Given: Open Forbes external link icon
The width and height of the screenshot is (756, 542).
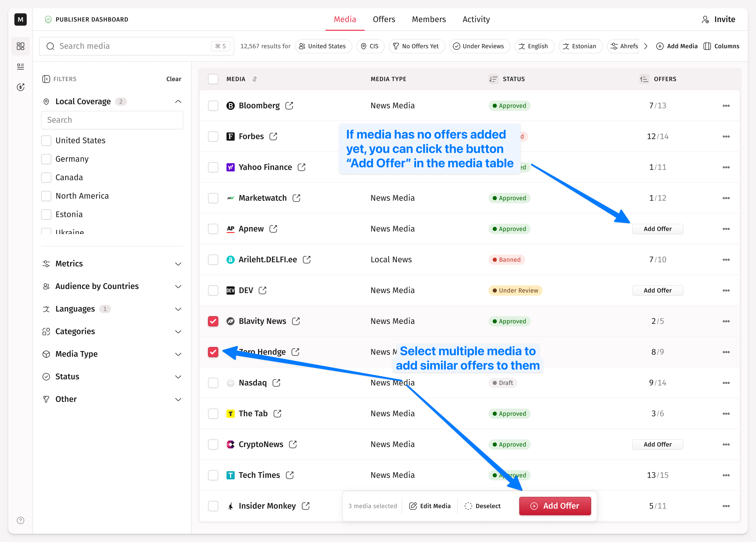Looking at the screenshot, I should (273, 137).
